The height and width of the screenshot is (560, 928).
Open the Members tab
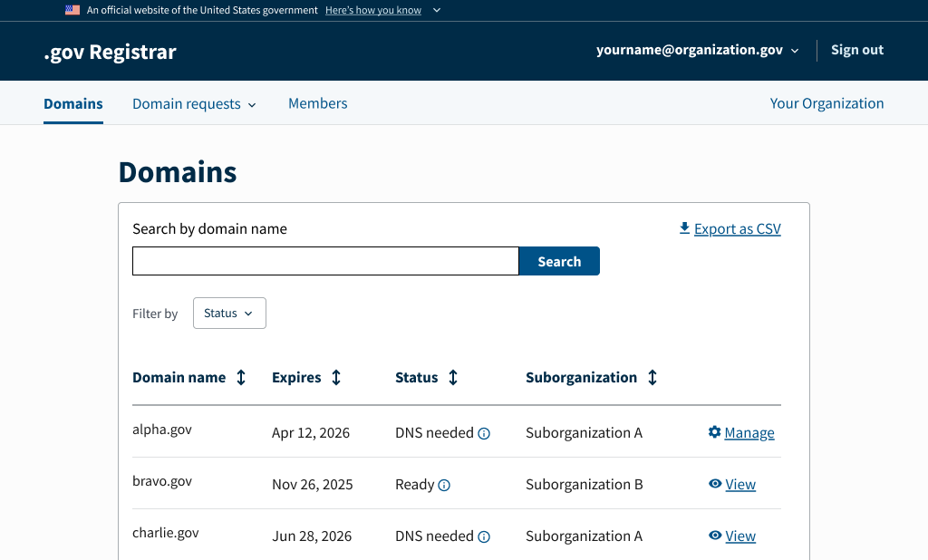point(318,103)
